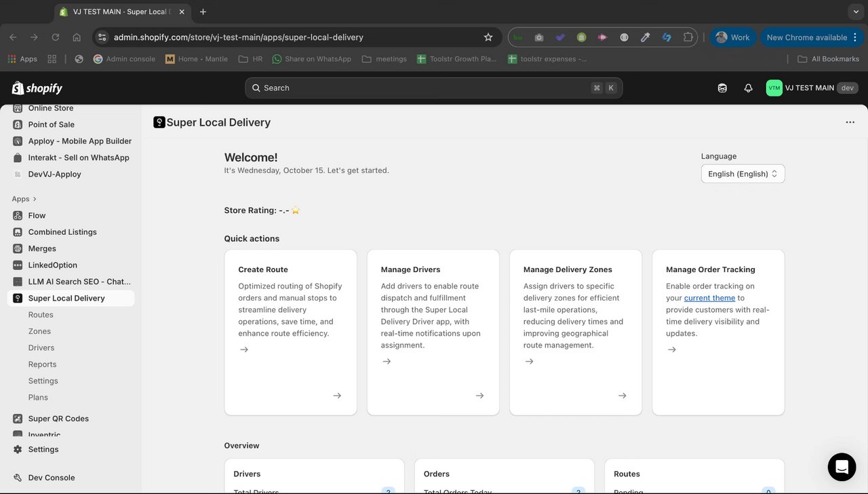Screen dimensions: 868x494
Task: Open a new Chrome tab
Action: 203,12
